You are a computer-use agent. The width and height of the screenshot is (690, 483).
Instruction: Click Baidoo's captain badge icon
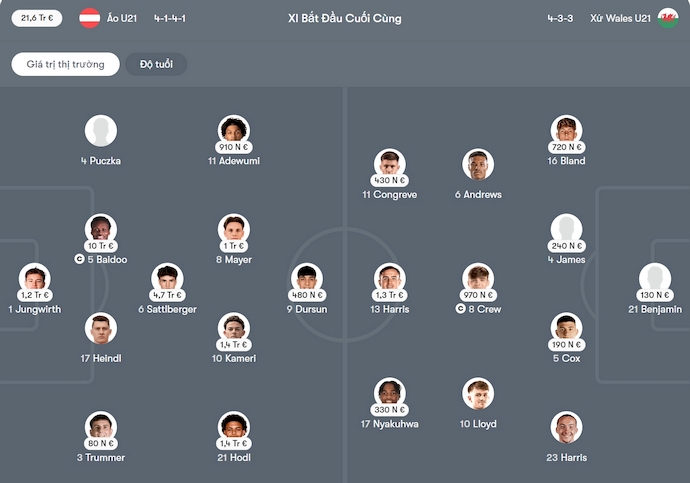79,260
